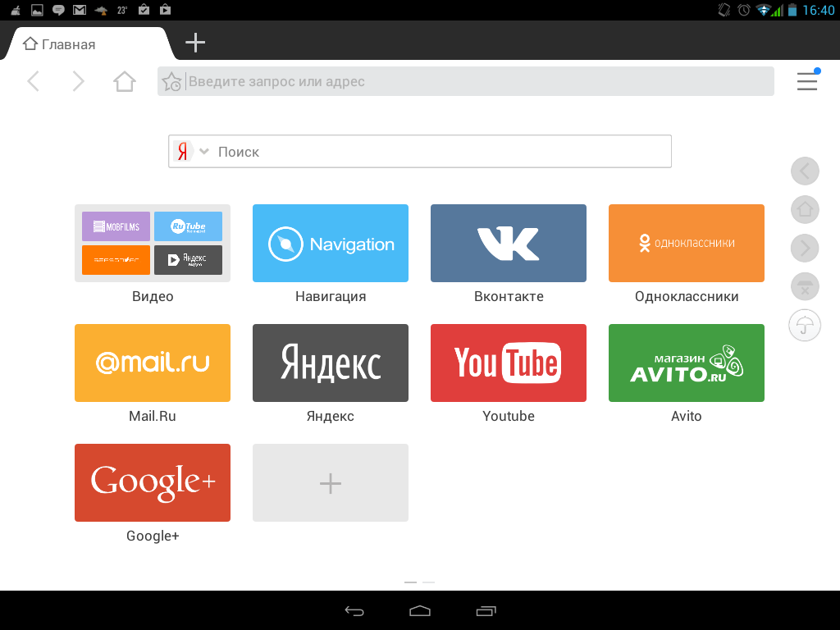Click the forward arrow in the toolbar
Screen dimensions: 840x630
click(x=79, y=81)
